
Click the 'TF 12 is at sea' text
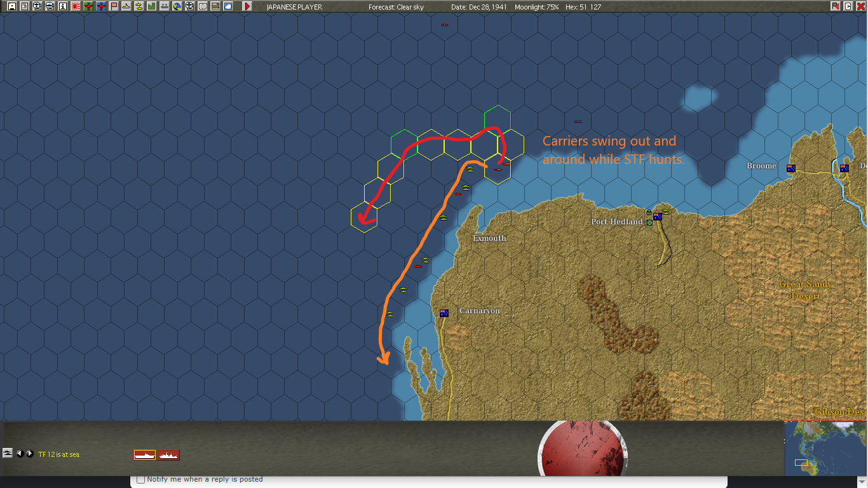(x=58, y=454)
